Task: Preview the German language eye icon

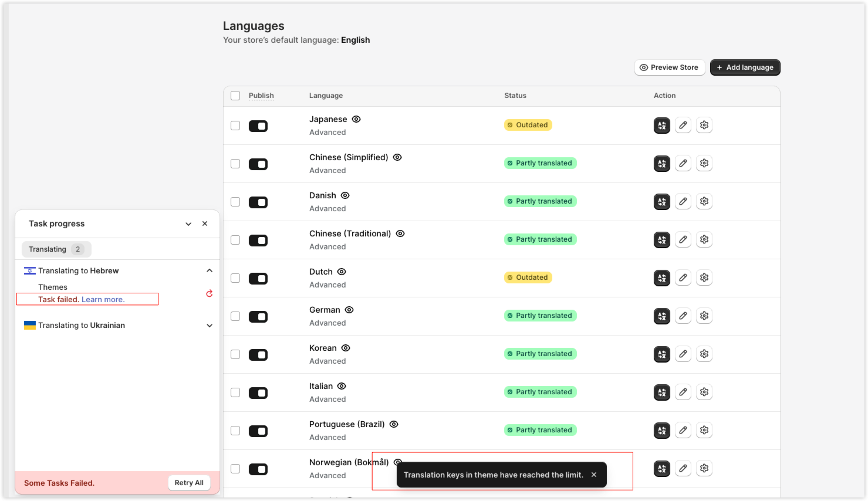Action: point(349,310)
